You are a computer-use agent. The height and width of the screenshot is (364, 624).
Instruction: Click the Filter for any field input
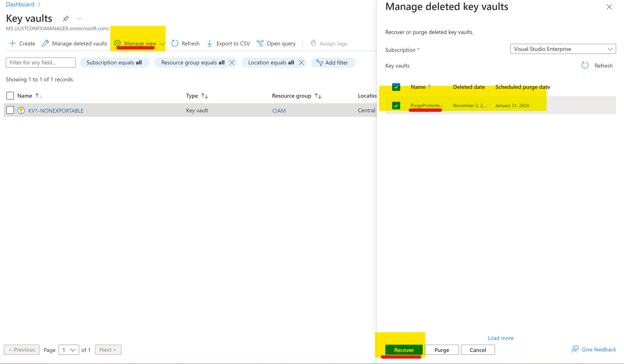pyautogui.click(x=40, y=63)
